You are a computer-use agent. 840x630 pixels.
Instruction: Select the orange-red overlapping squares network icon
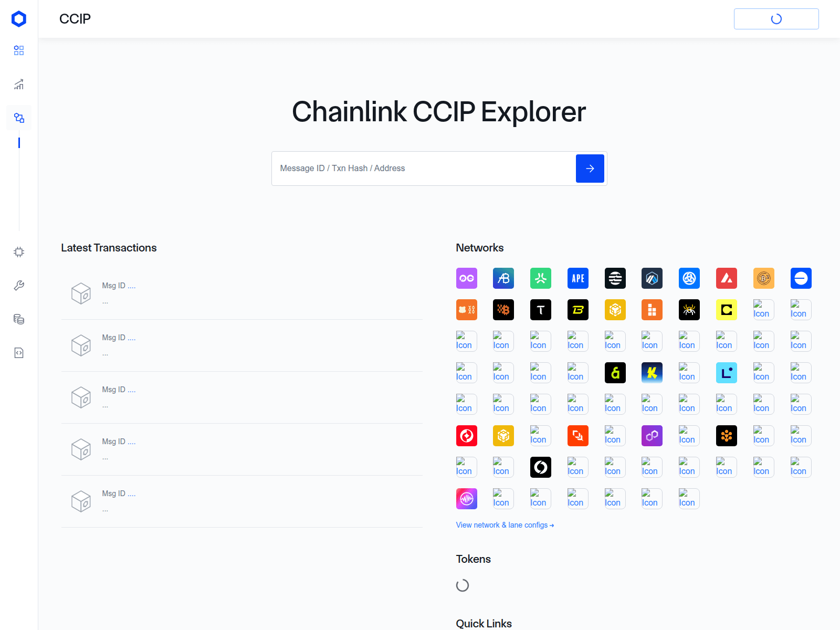[578, 436]
